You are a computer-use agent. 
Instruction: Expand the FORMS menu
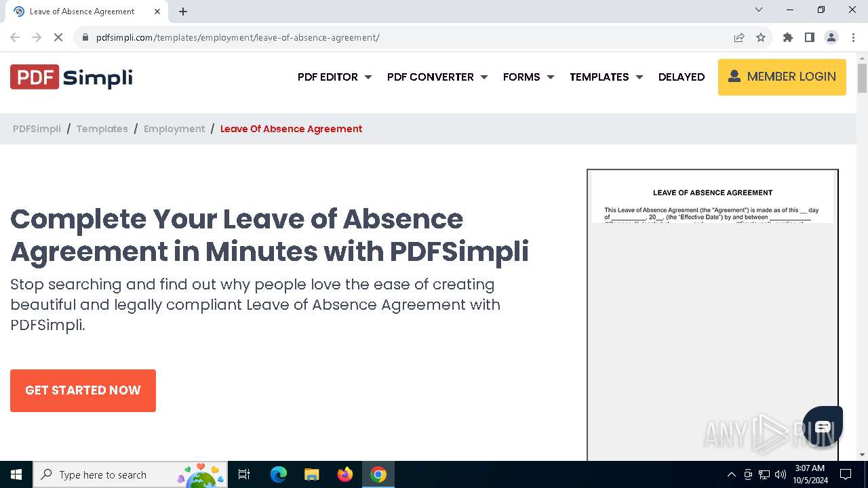point(528,77)
